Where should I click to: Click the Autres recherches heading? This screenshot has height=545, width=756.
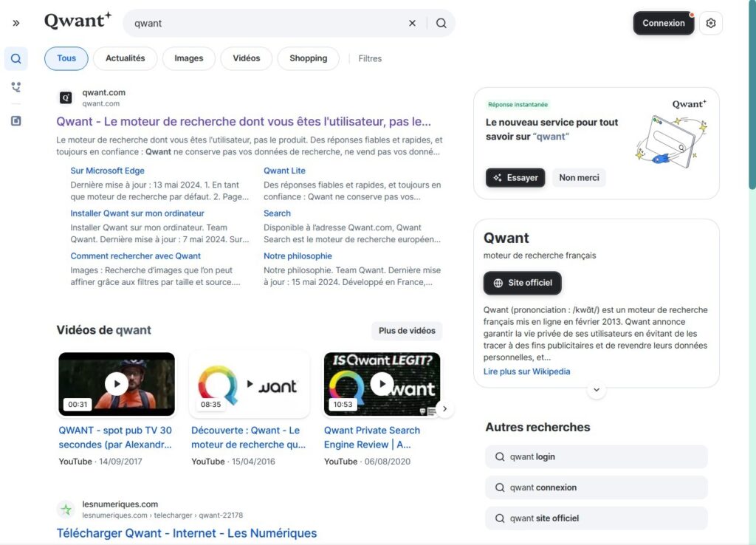click(x=537, y=428)
